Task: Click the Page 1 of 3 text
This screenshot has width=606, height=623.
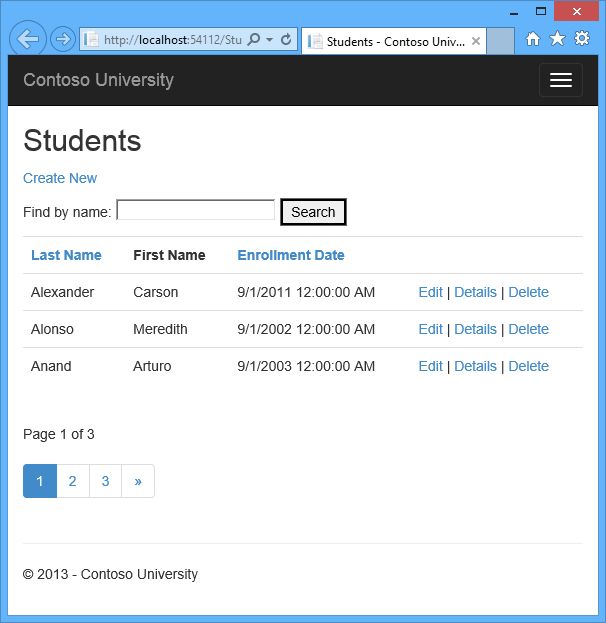Action: [59, 434]
